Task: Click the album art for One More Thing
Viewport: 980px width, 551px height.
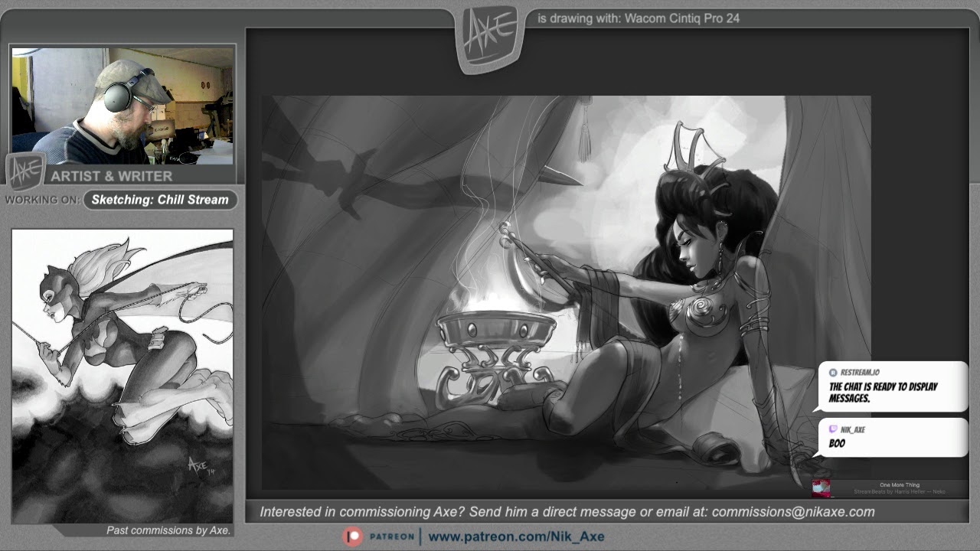Action: (821, 487)
